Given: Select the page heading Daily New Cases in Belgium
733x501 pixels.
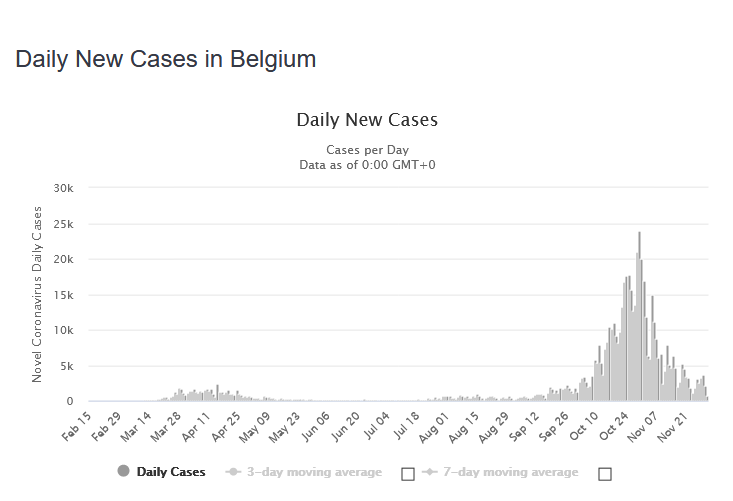Looking at the screenshot, I should click(x=166, y=59).
